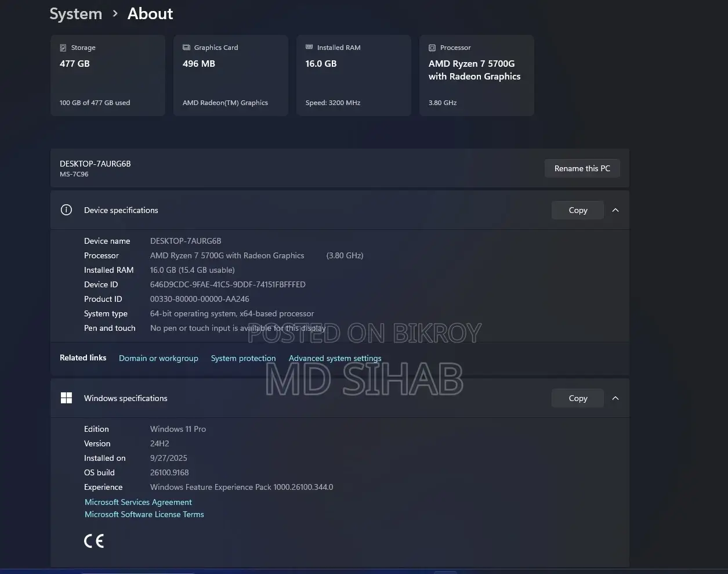
Task: Copy the Device specifications
Action: (578, 210)
